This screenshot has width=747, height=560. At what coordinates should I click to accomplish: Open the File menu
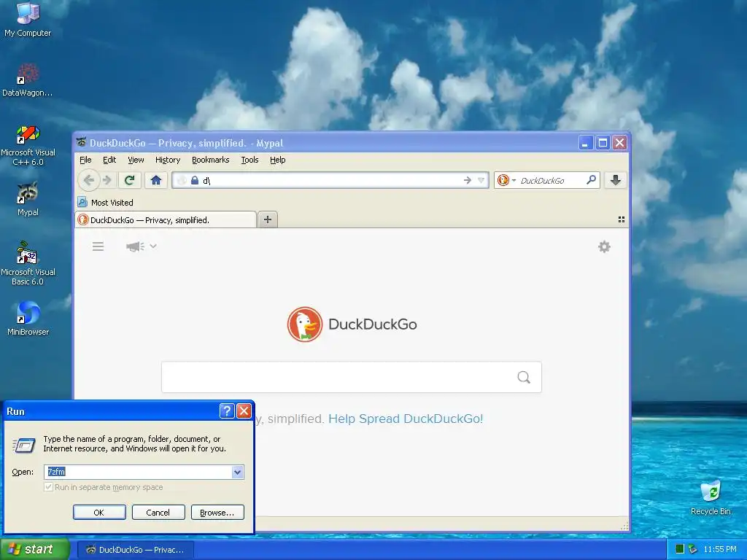pos(85,160)
